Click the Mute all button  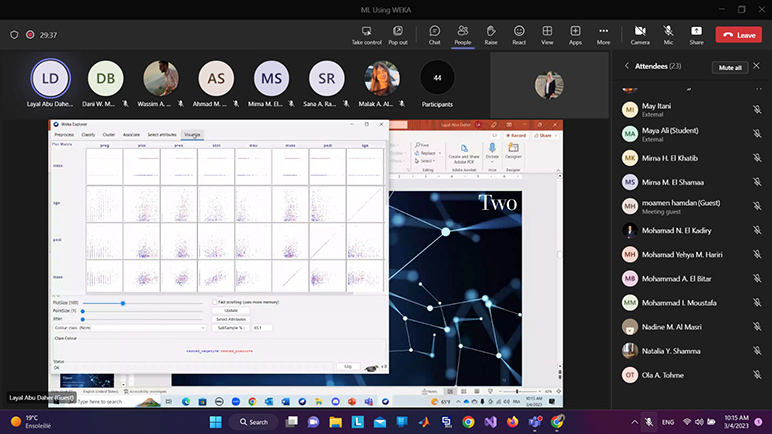(730, 67)
